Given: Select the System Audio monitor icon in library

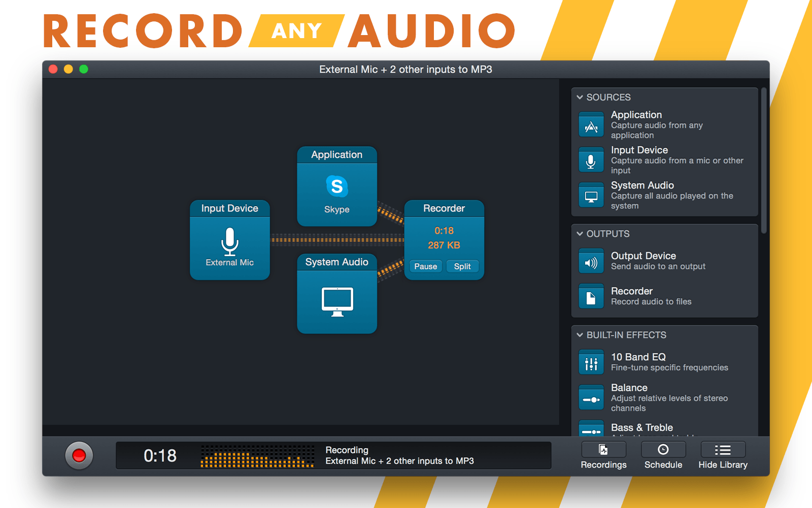Looking at the screenshot, I should pos(591,196).
